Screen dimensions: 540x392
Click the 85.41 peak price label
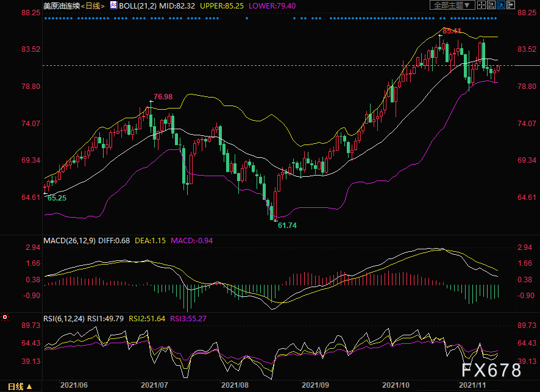(x=452, y=31)
